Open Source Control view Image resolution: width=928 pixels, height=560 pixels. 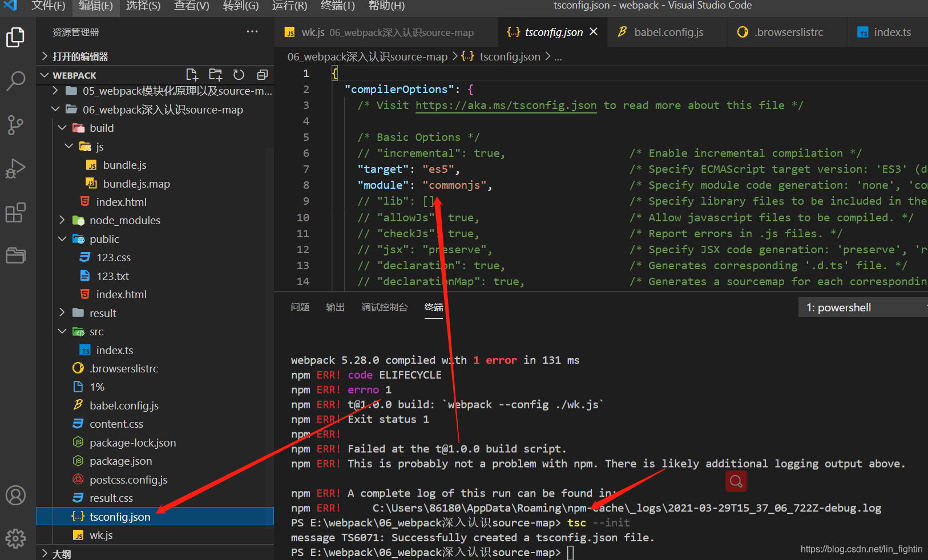[x=15, y=125]
